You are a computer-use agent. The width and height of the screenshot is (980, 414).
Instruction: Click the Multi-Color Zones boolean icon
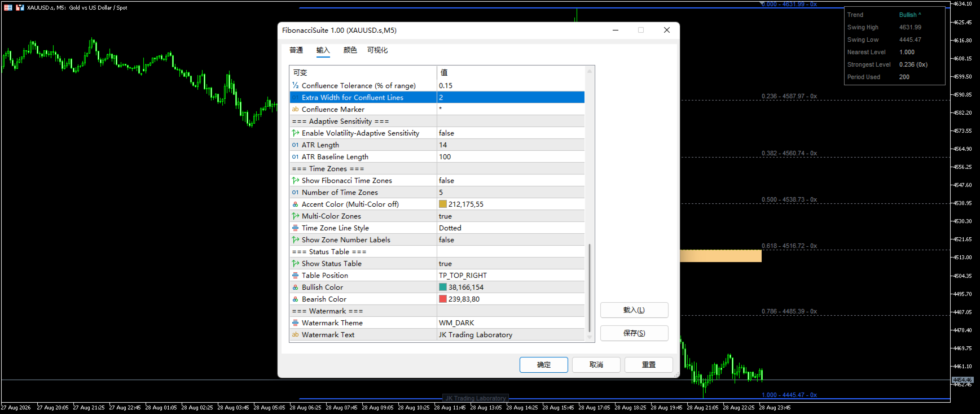[x=295, y=216]
